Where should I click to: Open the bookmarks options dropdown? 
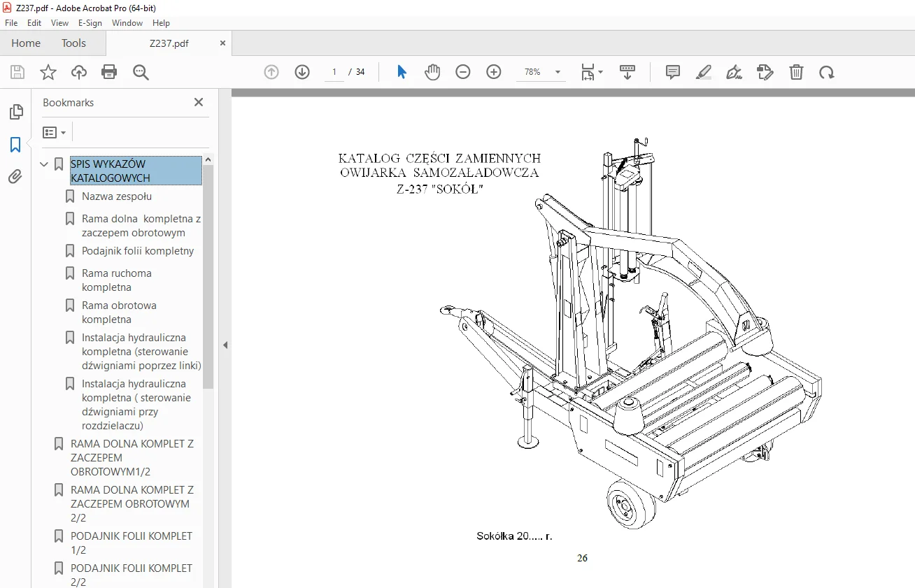coord(55,132)
